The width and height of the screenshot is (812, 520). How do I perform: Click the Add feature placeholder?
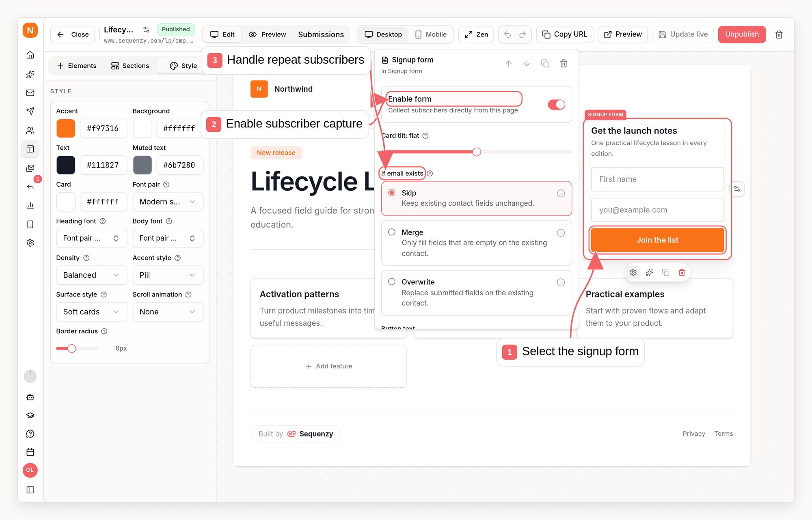(329, 366)
